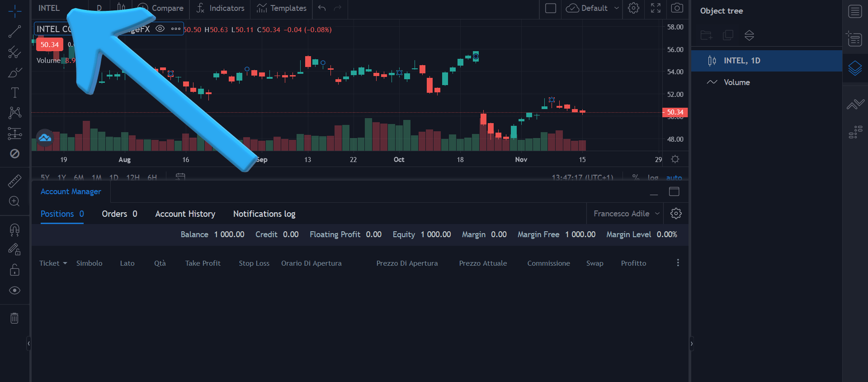Open chart type candles selector
868x382 pixels.
(121, 8)
